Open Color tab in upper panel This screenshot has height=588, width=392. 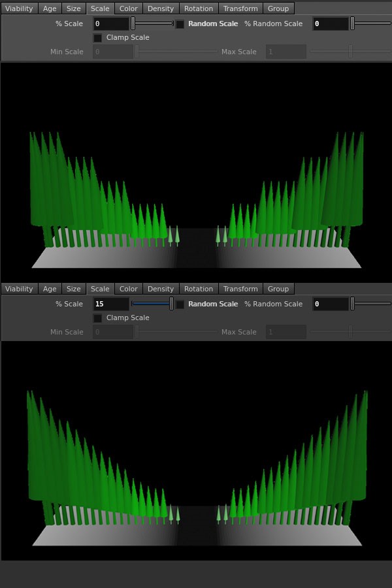click(128, 8)
